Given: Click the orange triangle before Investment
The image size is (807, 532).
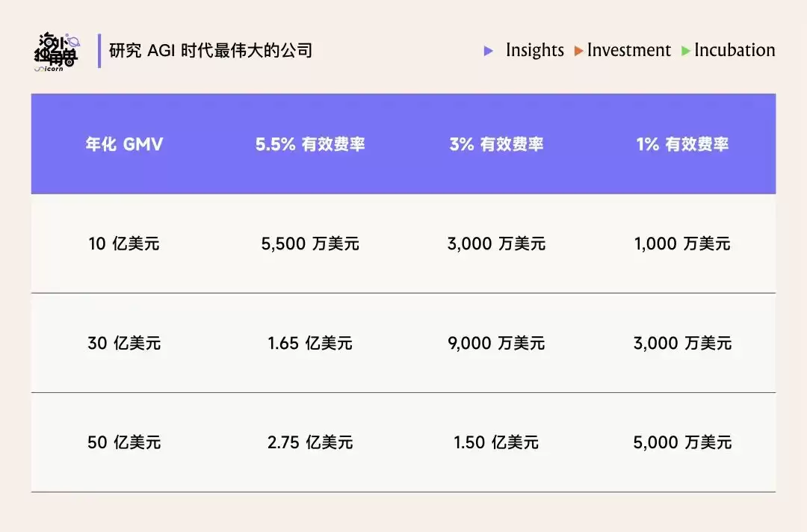Looking at the screenshot, I should pyautogui.click(x=578, y=51).
